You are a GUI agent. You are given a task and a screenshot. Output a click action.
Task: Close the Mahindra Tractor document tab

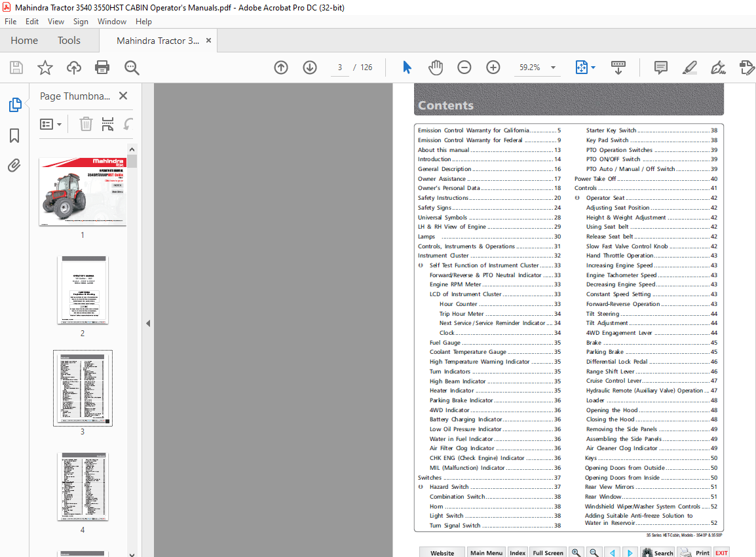pyautogui.click(x=209, y=41)
